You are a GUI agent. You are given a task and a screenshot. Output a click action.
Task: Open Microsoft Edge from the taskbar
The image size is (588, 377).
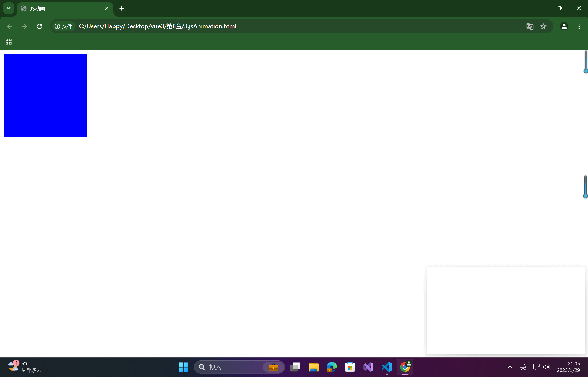[x=332, y=367]
